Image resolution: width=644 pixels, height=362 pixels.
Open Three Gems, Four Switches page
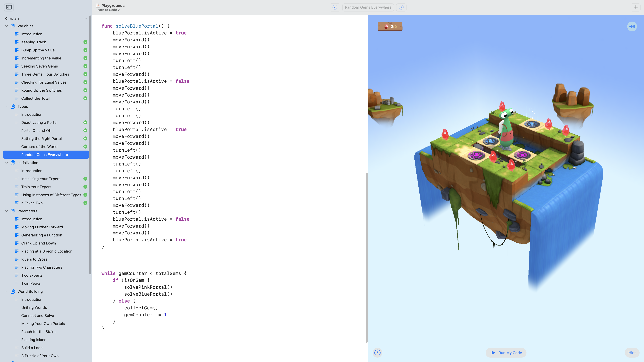point(46,74)
